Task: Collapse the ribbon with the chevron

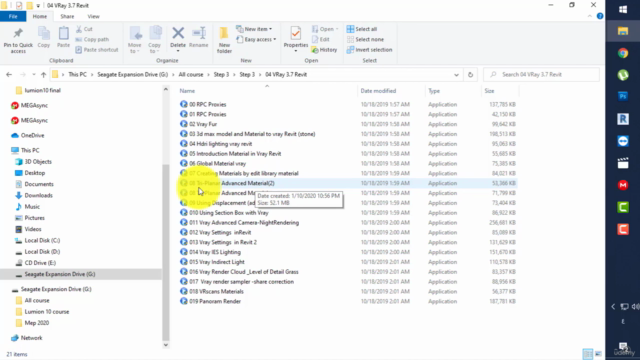Action: point(590,16)
